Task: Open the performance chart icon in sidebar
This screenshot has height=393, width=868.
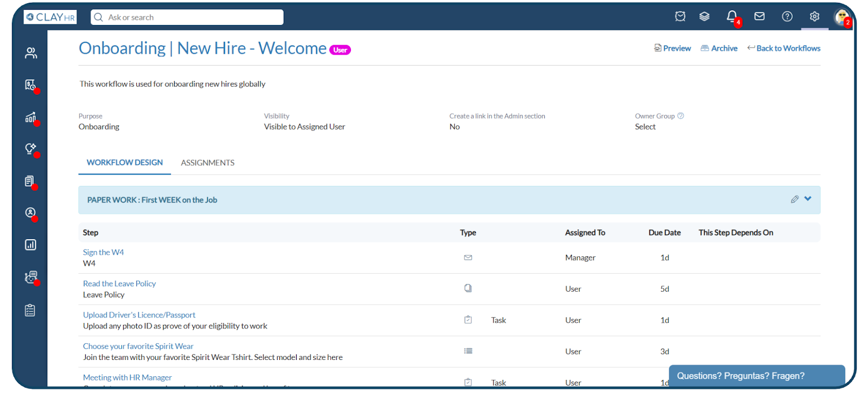Action: tap(31, 118)
